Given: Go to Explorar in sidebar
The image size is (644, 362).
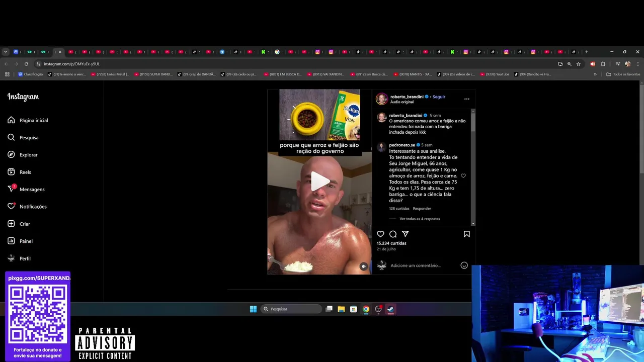Looking at the screenshot, I should pos(23,155).
